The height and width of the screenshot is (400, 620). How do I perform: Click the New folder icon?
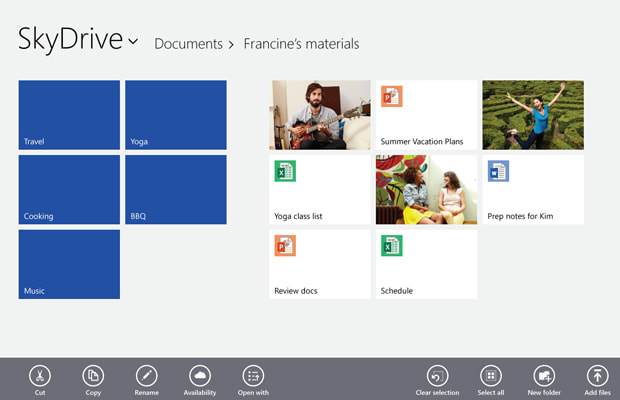[544, 375]
